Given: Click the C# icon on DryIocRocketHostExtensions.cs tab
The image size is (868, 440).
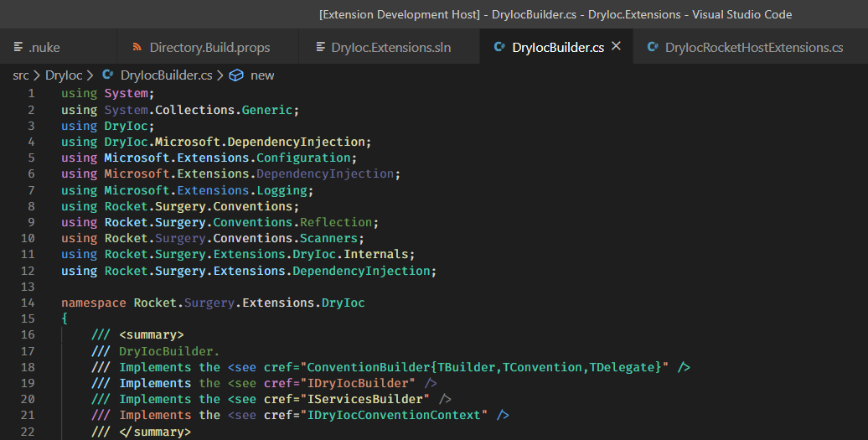Looking at the screenshot, I should pos(653,47).
